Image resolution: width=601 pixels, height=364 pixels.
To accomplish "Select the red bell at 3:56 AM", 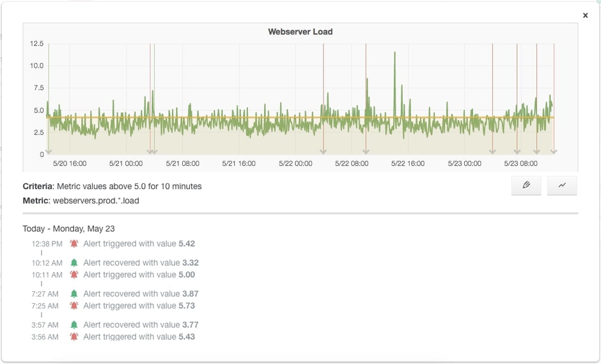I will (74, 337).
